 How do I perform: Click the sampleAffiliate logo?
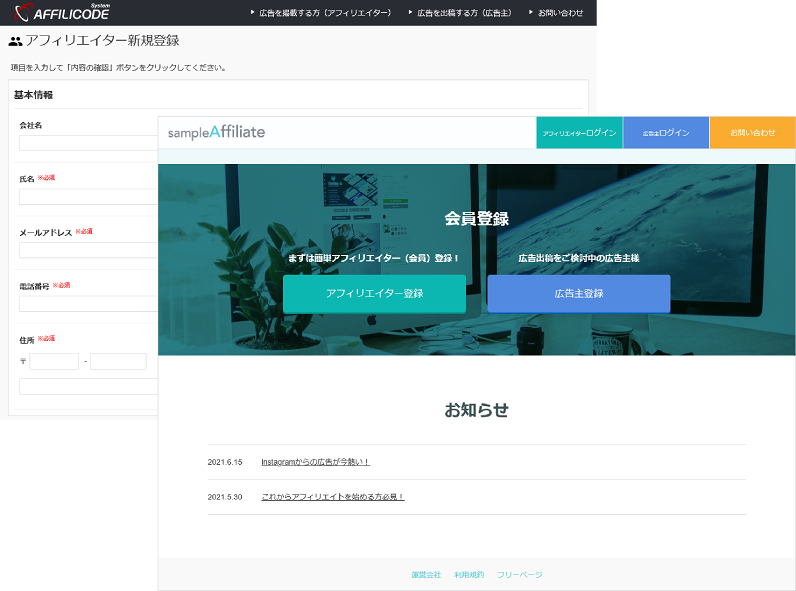[216, 132]
